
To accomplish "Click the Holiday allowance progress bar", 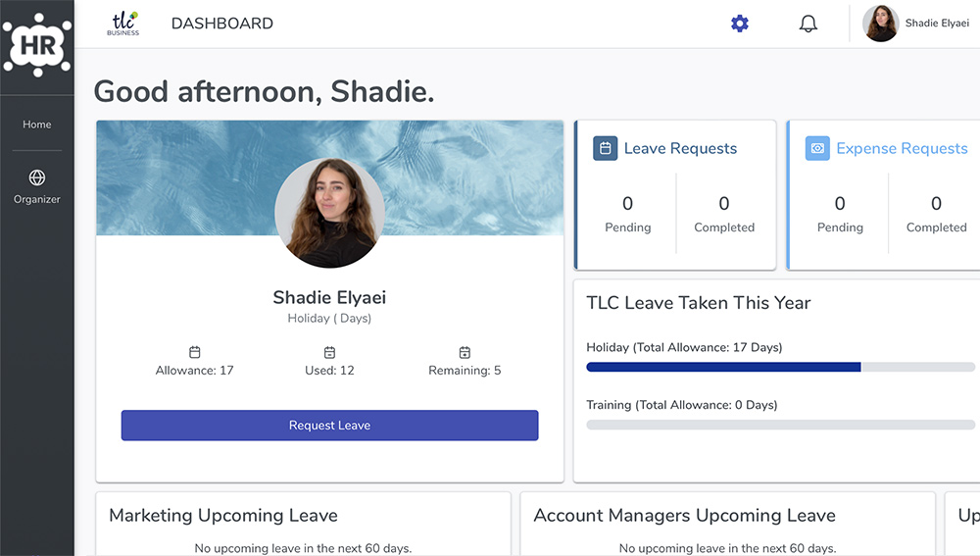I will click(781, 367).
